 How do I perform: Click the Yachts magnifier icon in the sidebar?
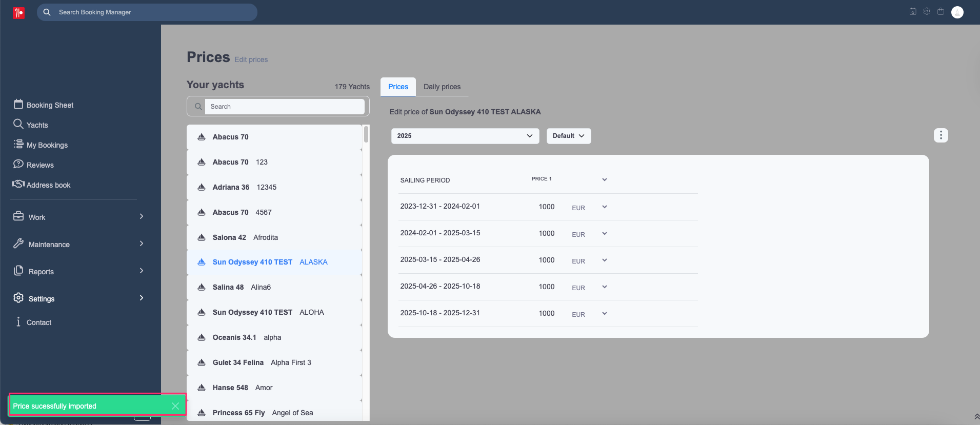point(18,124)
